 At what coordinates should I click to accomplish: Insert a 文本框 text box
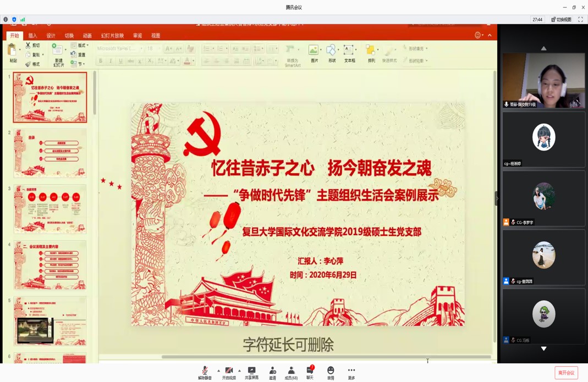[x=349, y=53]
